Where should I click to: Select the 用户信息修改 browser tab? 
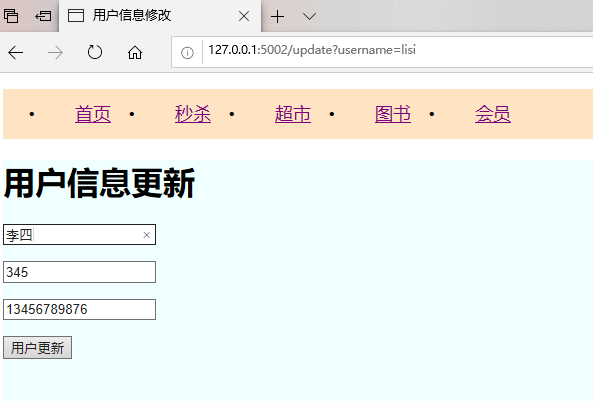point(160,16)
